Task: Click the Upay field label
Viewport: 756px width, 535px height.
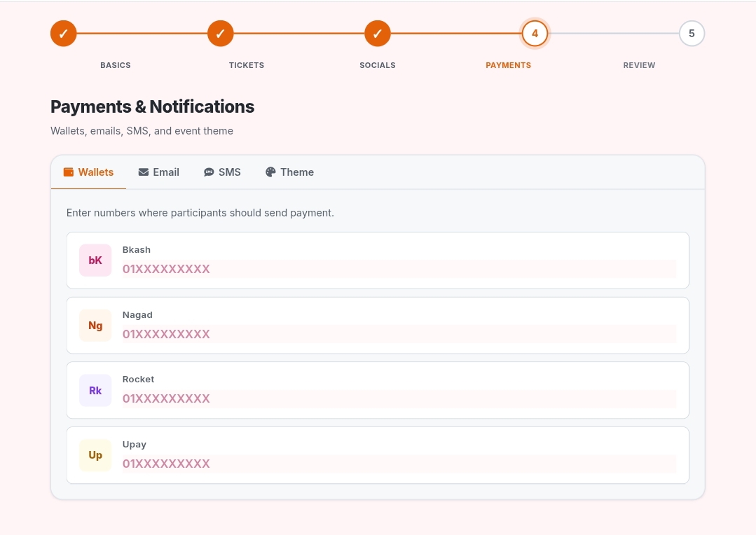Action: 135,445
